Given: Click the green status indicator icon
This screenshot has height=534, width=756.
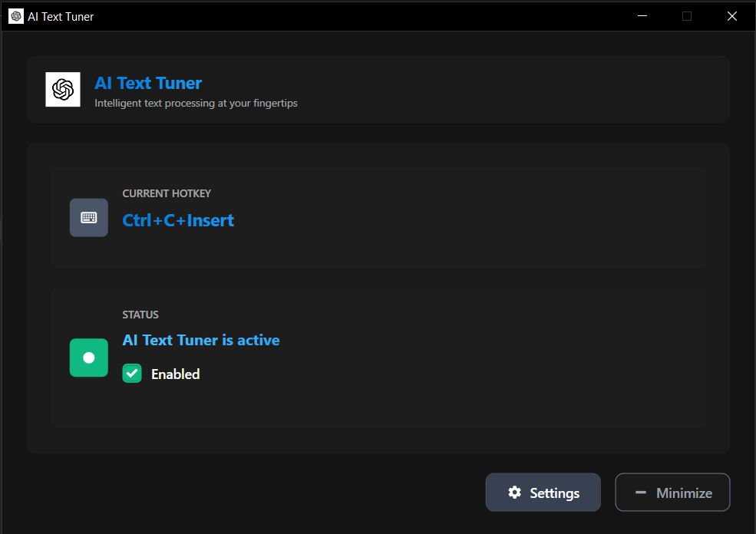Looking at the screenshot, I should point(89,358).
